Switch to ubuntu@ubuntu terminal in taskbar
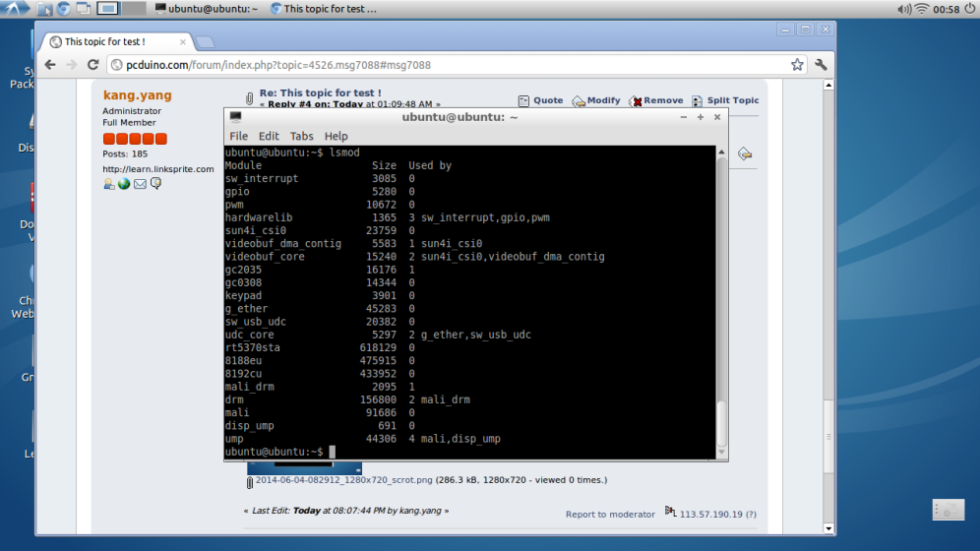Image resolution: width=980 pixels, height=551 pixels. [207, 9]
